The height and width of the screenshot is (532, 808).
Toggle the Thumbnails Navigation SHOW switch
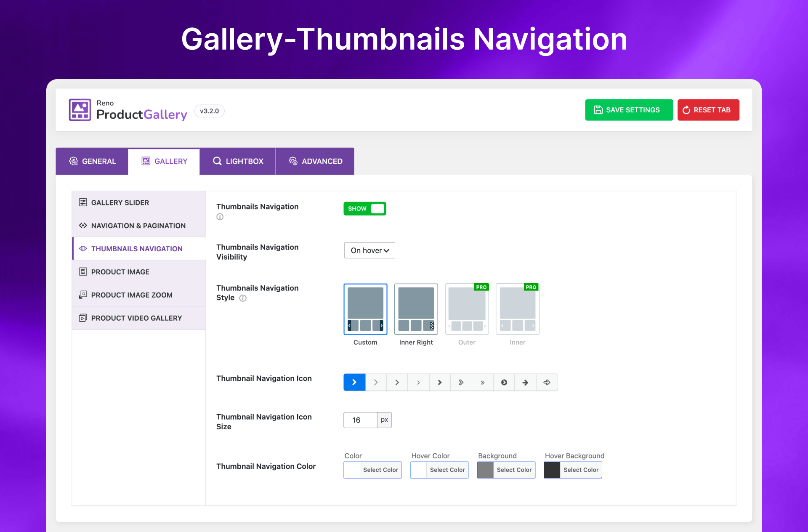tap(365, 208)
